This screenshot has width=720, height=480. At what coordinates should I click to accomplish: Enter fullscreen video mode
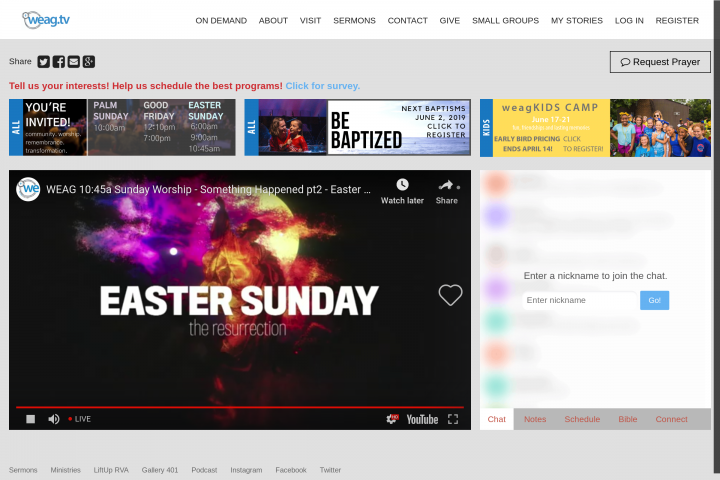[x=453, y=419]
